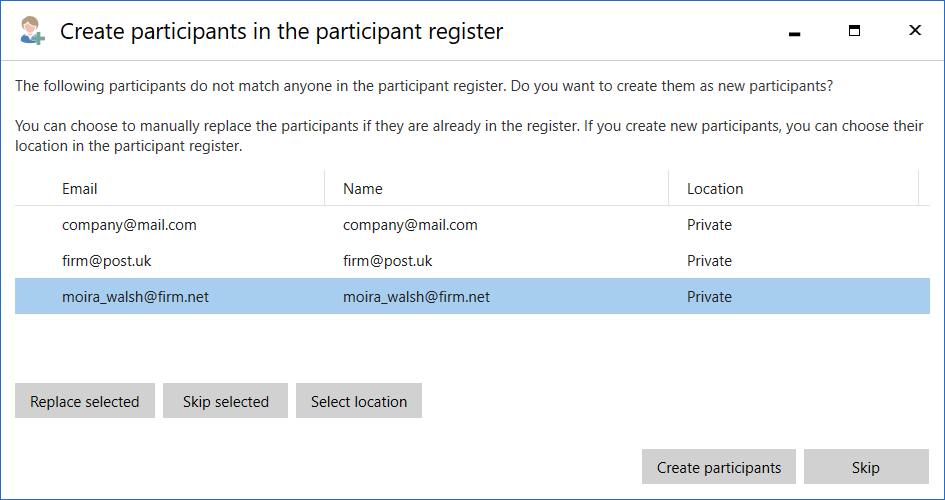Sort by the Name column header
The image size is (945, 500).
click(x=363, y=189)
